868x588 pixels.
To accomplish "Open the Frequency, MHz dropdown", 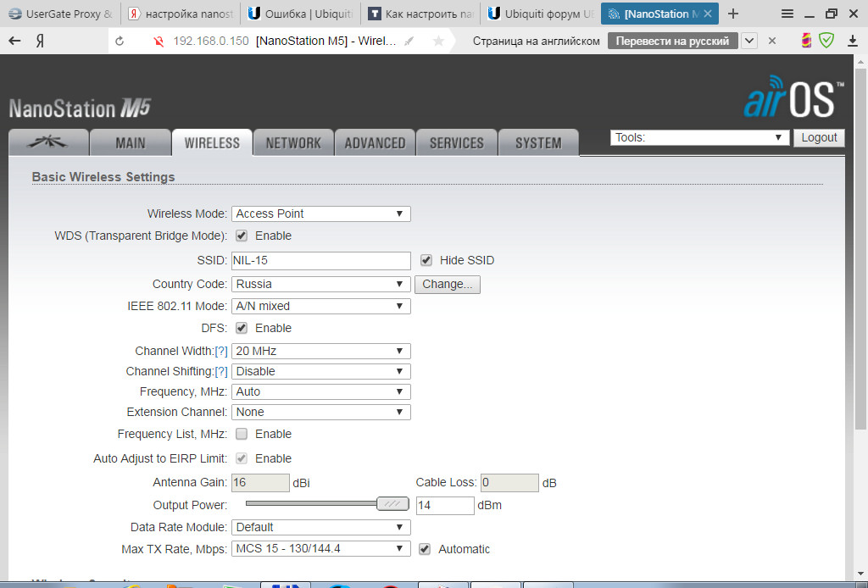I will click(321, 391).
